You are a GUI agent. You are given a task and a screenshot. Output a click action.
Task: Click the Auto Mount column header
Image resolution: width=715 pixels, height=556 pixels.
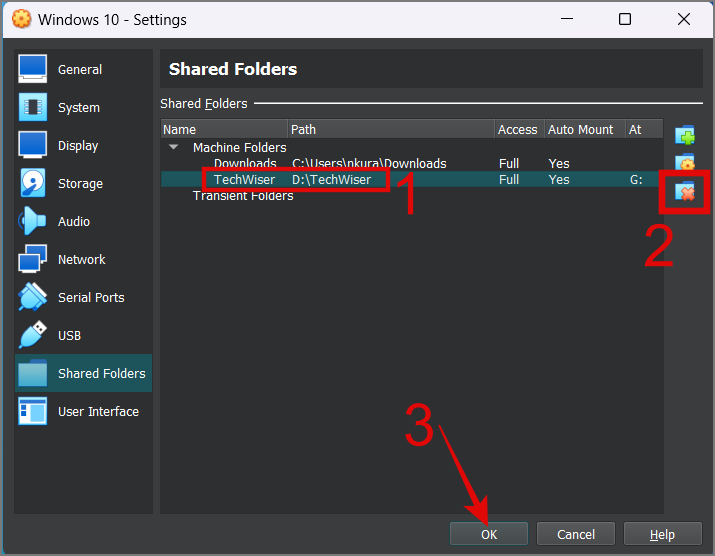[585, 129]
